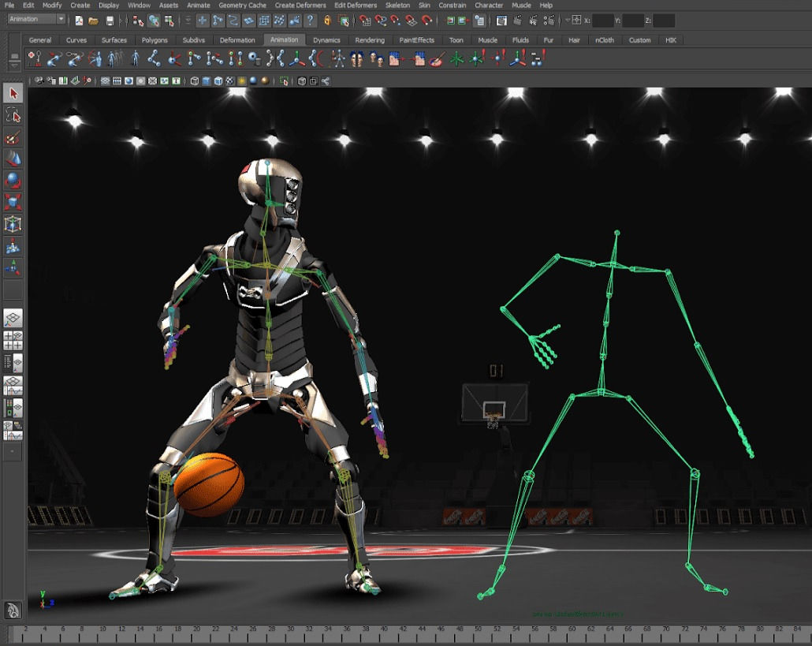Image resolution: width=812 pixels, height=646 pixels.
Task: Open the Skeleton menu
Action: 397,6
